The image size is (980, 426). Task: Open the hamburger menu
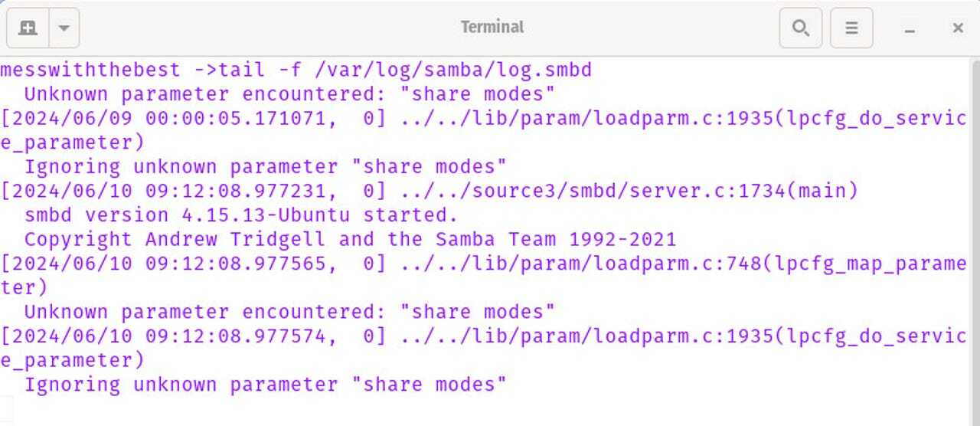click(x=851, y=28)
